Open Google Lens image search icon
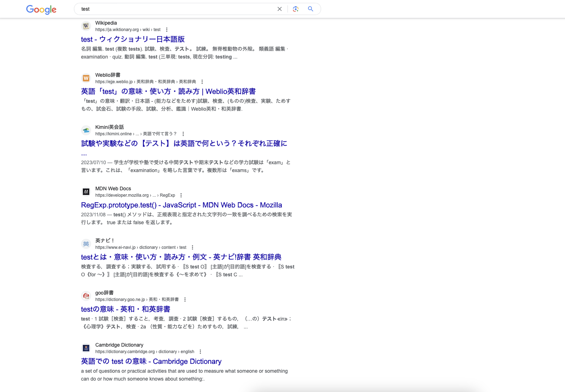This screenshot has height=392, width=565. pyautogui.click(x=296, y=9)
